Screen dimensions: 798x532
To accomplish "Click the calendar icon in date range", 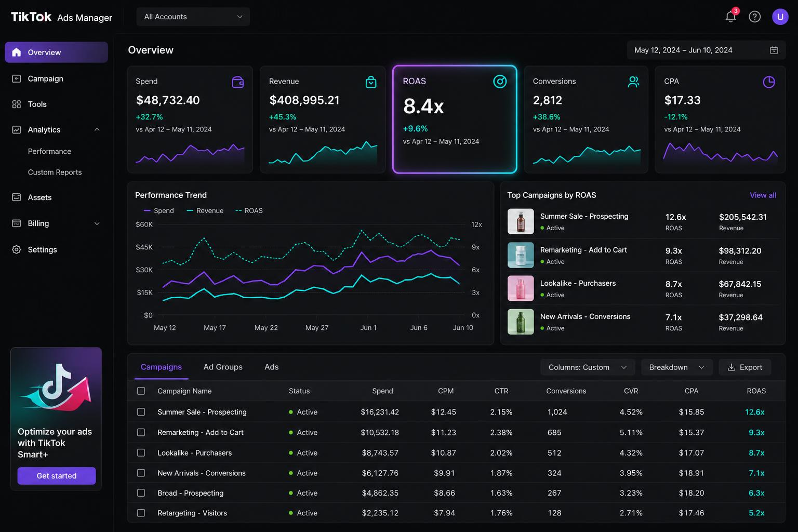I will pos(774,50).
